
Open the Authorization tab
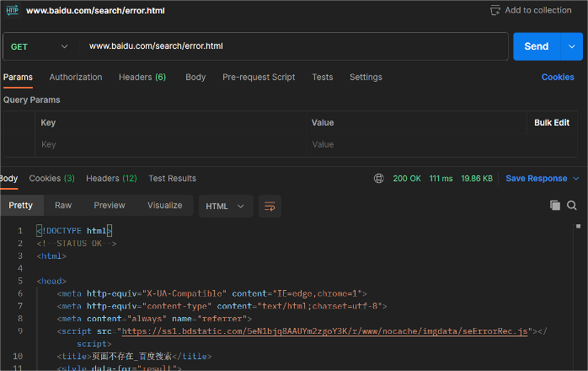click(x=76, y=77)
